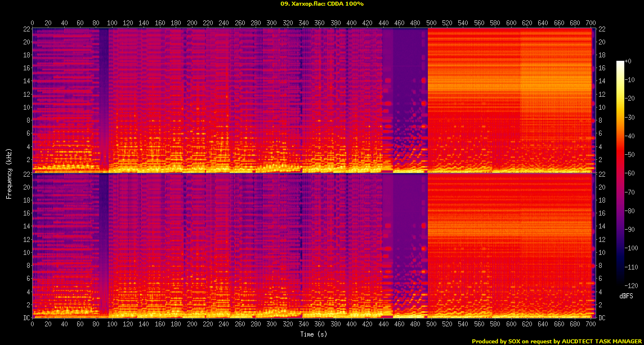This screenshot has width=644, height=345.
Task: Click the 0 tick on the bottom time axis
Action: click(33, 324)
